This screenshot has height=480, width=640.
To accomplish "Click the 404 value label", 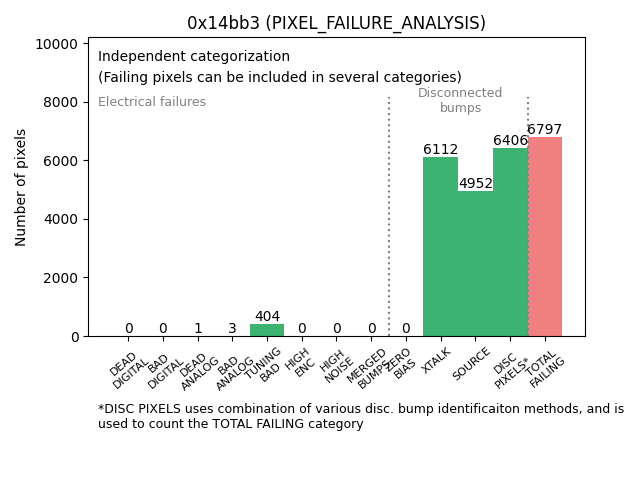I will pyautogui.click(x=267, y=317).
